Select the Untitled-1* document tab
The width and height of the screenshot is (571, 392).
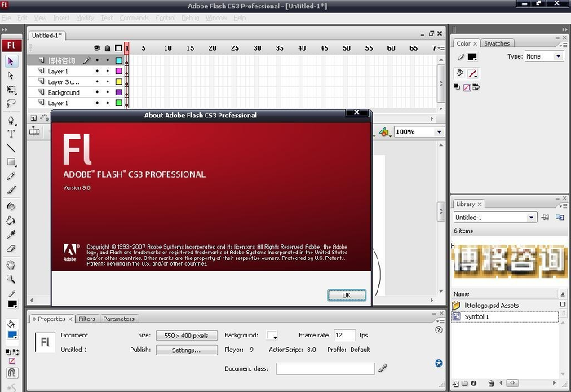[x=47, y=35]
